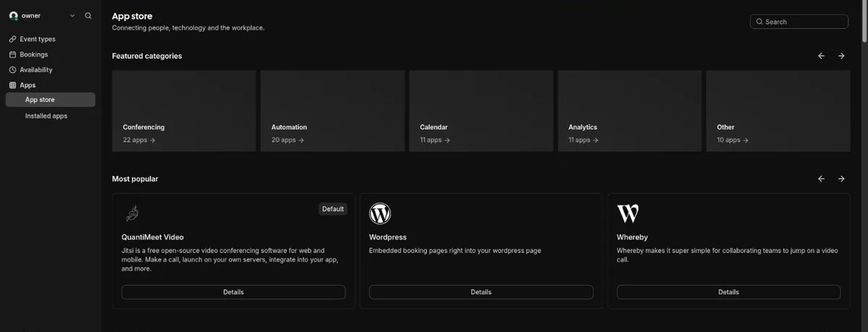
Task: Click the App store page heading
Action: (132, 16)
